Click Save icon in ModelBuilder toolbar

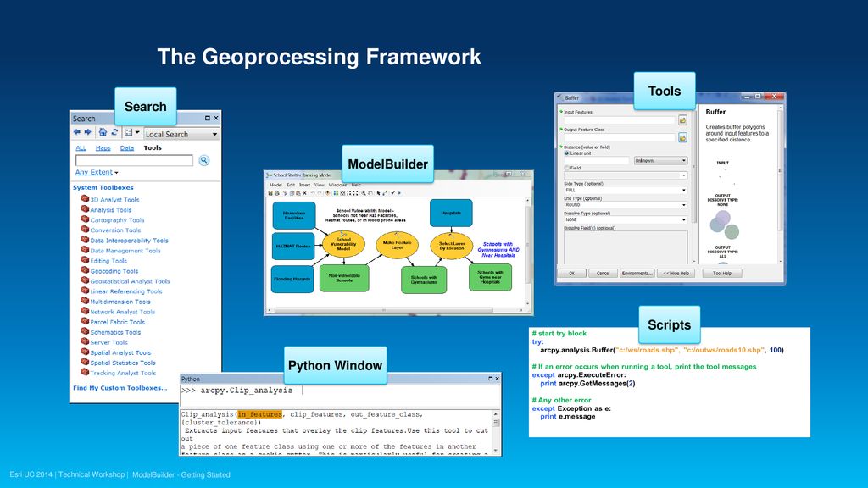(x=270, y=193)
